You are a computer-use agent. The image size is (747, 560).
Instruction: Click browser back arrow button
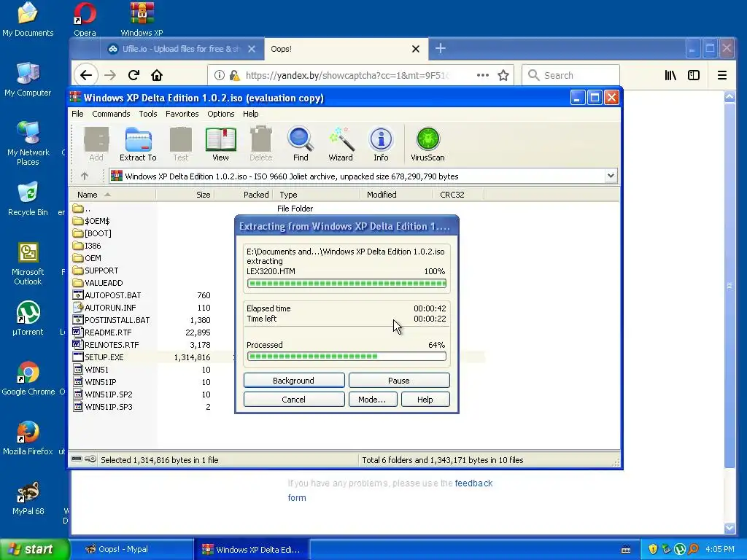pyautogui.click(x=86, y=75)
